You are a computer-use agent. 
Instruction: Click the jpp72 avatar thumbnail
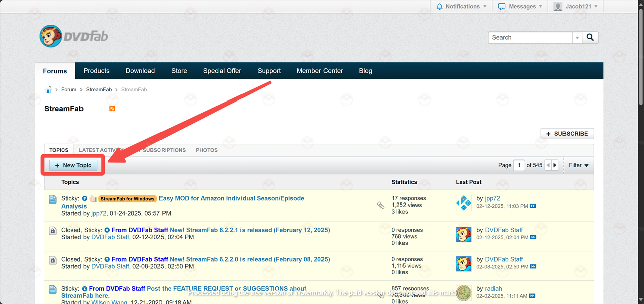pos(463,202)
